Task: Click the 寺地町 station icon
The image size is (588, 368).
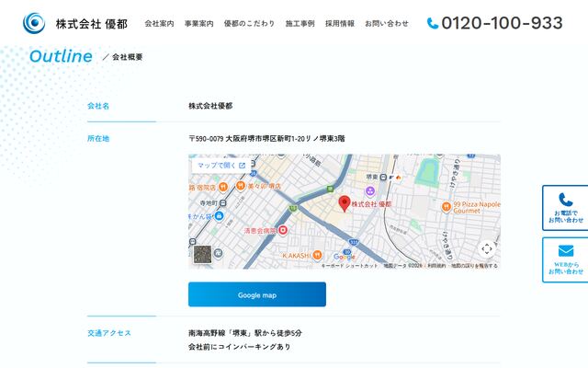Action: [x=223, y=203]
